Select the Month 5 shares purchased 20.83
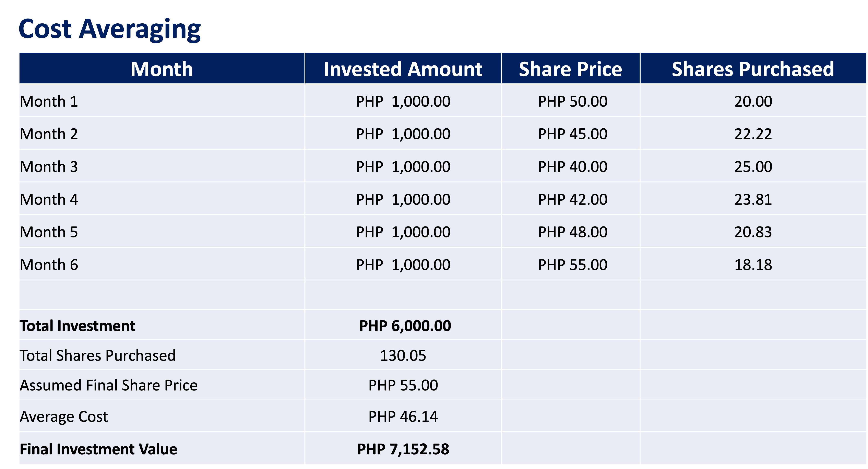The width and height of the screenshot is (868, 469). (x=753, y=232)
